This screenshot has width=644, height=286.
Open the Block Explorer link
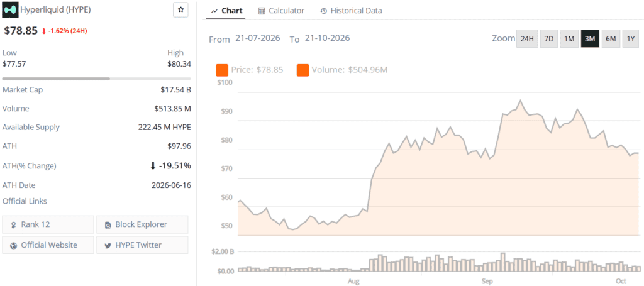pos(142,224)
